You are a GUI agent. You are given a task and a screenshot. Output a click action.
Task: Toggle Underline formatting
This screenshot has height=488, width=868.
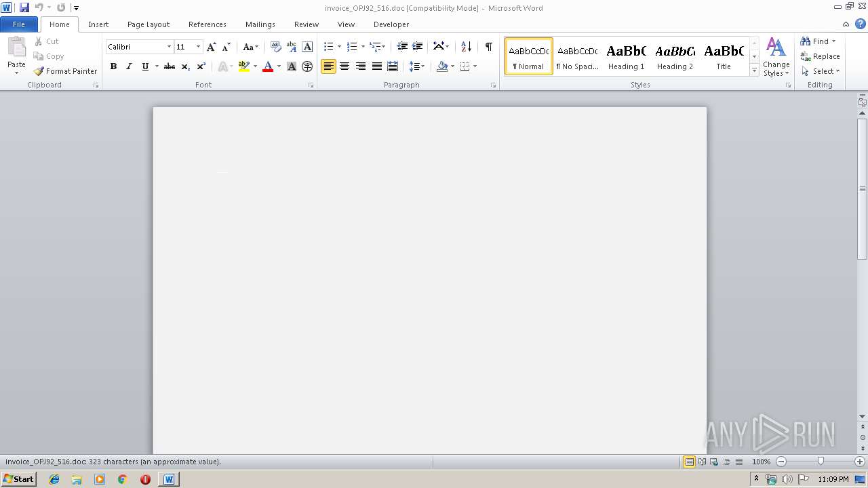(145, 66)
